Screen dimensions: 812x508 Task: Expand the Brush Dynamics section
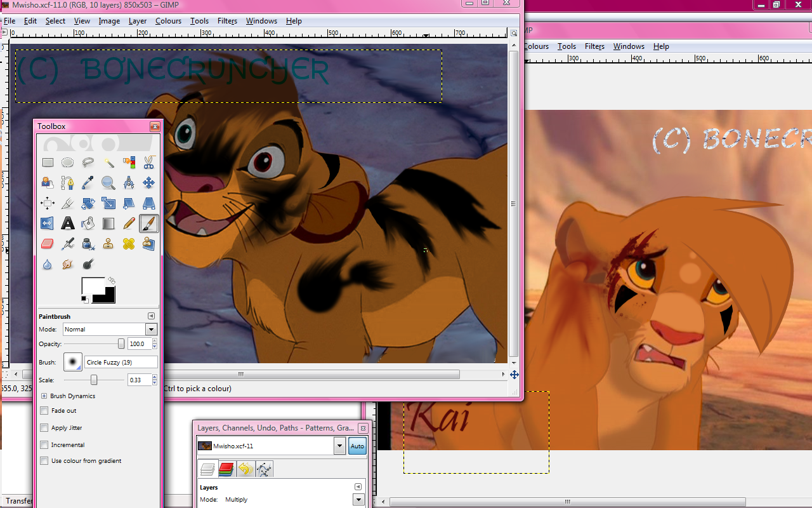coord(44,396)
